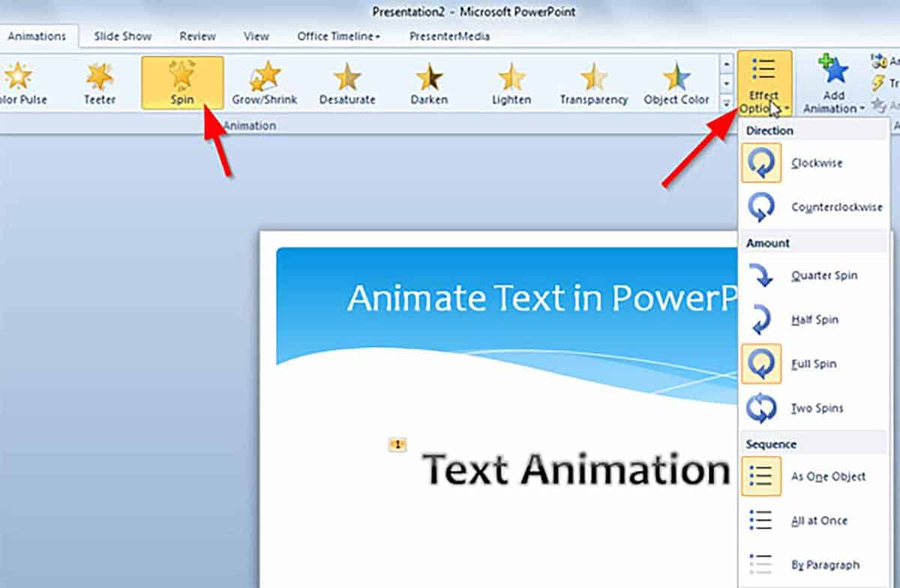This screenshot has width=900, height=588.
Task: Choose the Teeter animation effect
Action: pyautogui.click(x=100, y=82)
